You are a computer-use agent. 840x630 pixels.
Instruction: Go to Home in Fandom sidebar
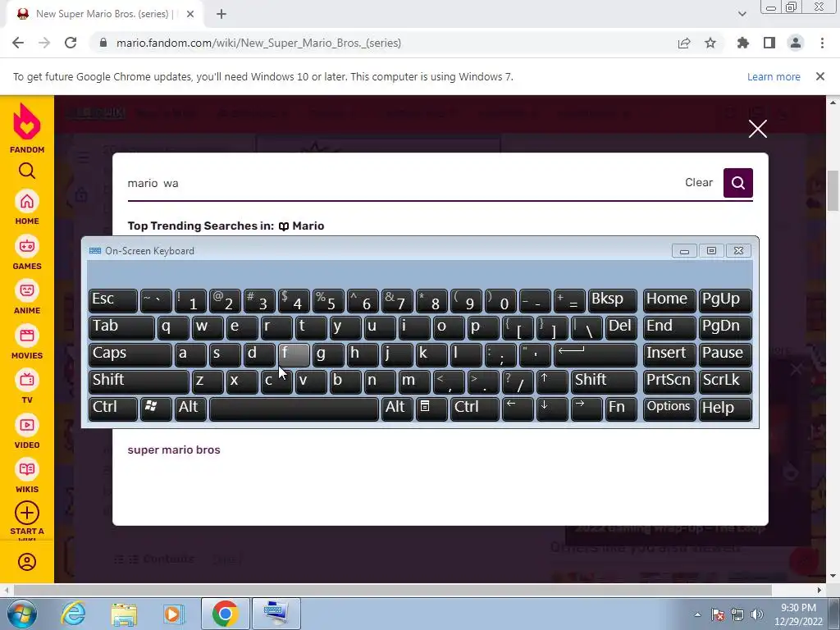click(x=27, y=208)
